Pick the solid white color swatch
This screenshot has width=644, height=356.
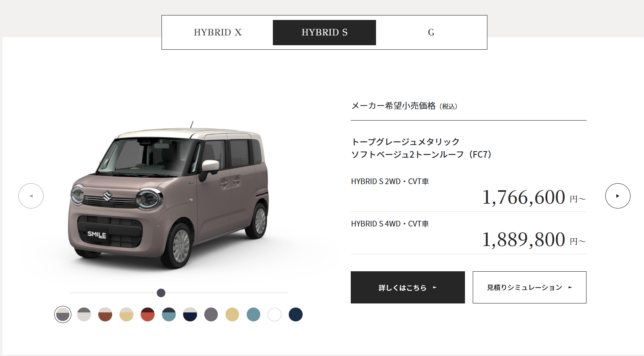coord(274,314)
